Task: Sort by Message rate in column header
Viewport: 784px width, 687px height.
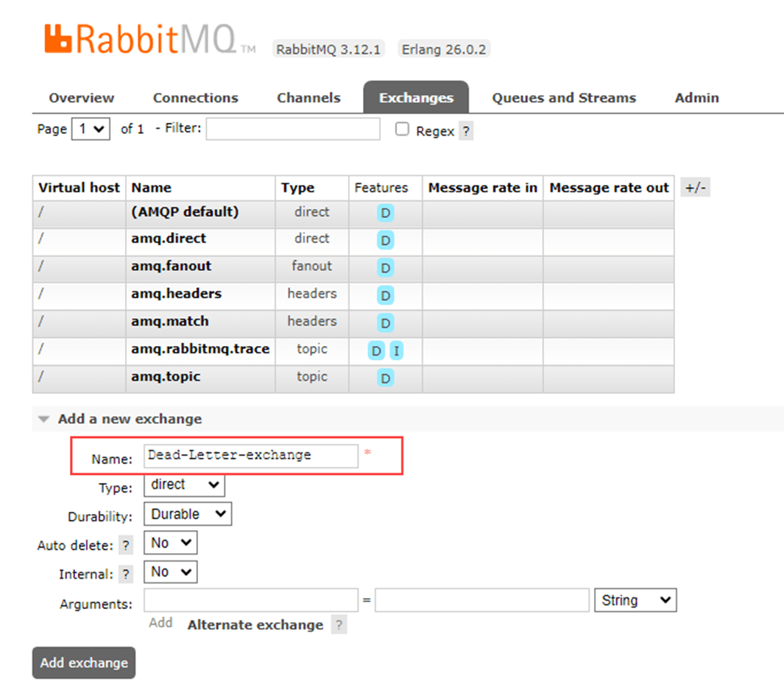Action: coord(482,188)
